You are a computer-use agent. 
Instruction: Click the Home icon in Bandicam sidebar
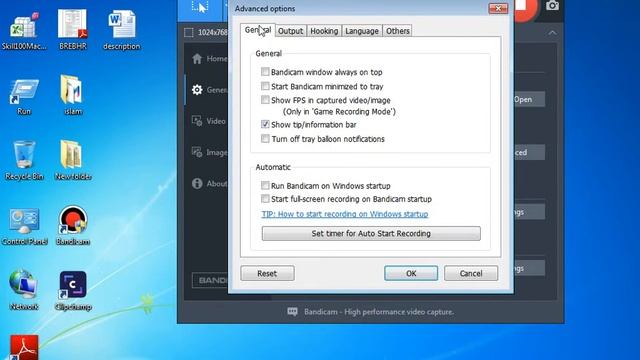(197, 59)
